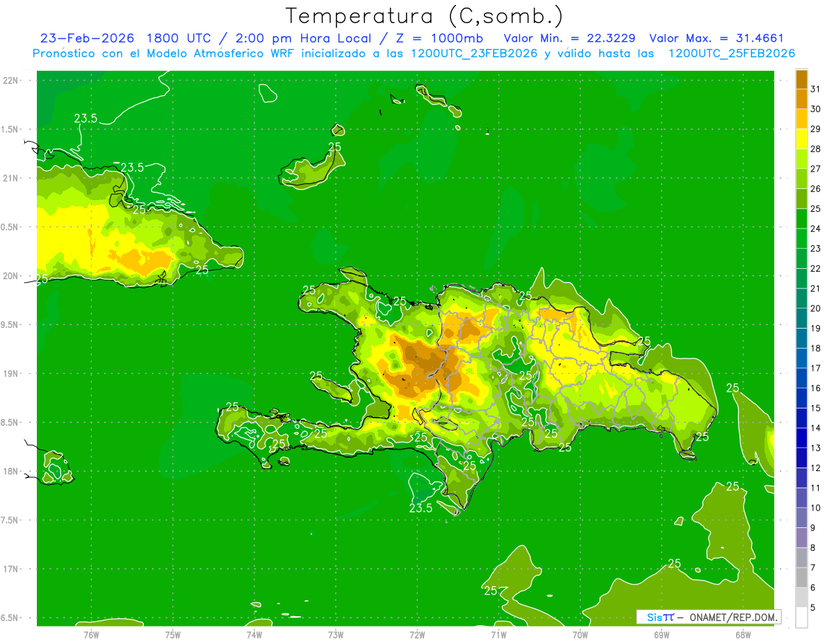Click the "14" legend value
The width and height of the screenshot is (834, 644).
click(x=815, y=429)
